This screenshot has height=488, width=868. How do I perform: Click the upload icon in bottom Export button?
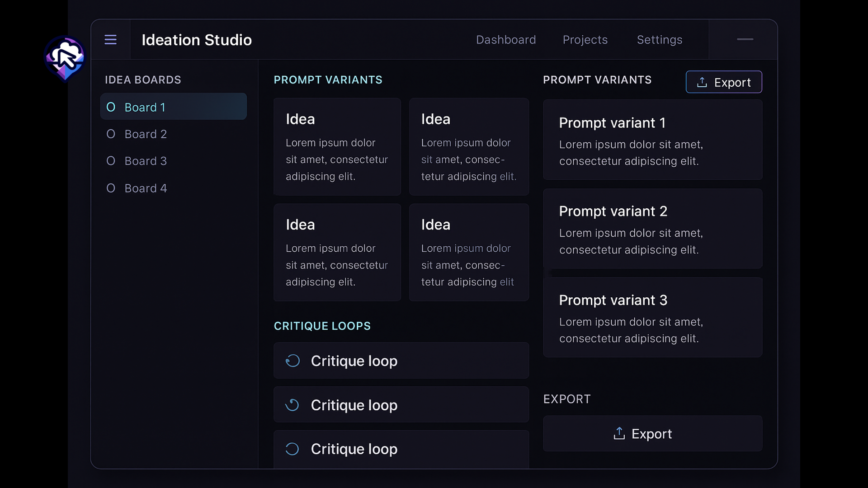(619, 434)
